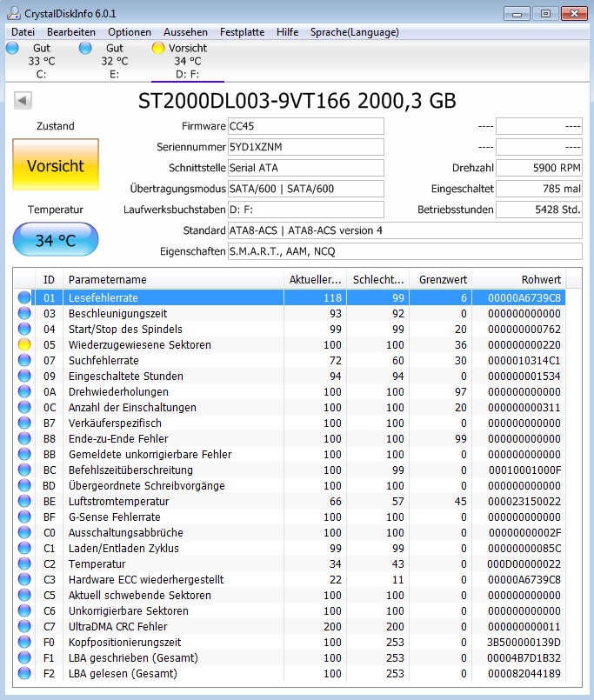594x700 pixels.
Task: Click the Schlecht column header
Action: 377,280
